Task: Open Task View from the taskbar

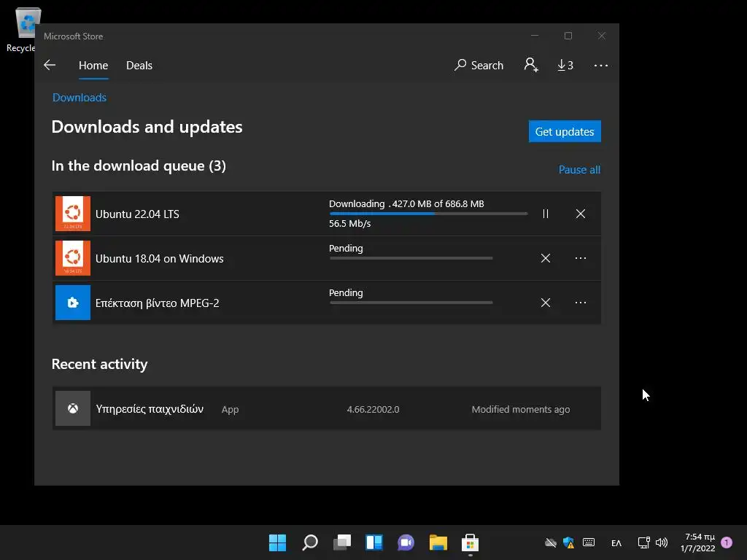Action: pos(342,542)
